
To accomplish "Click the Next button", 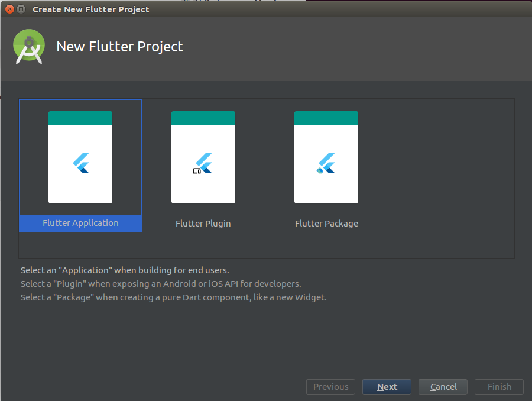I will click(387, 387).
